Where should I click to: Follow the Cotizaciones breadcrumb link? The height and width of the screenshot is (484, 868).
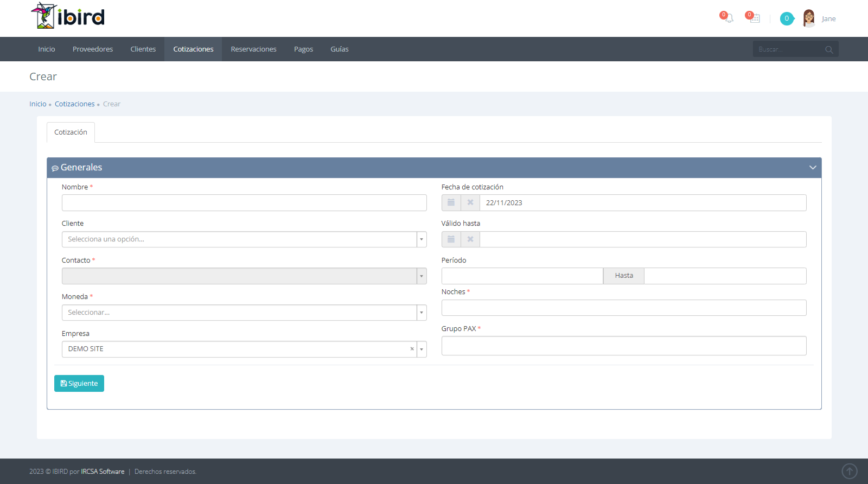click(x=74, y=104)
